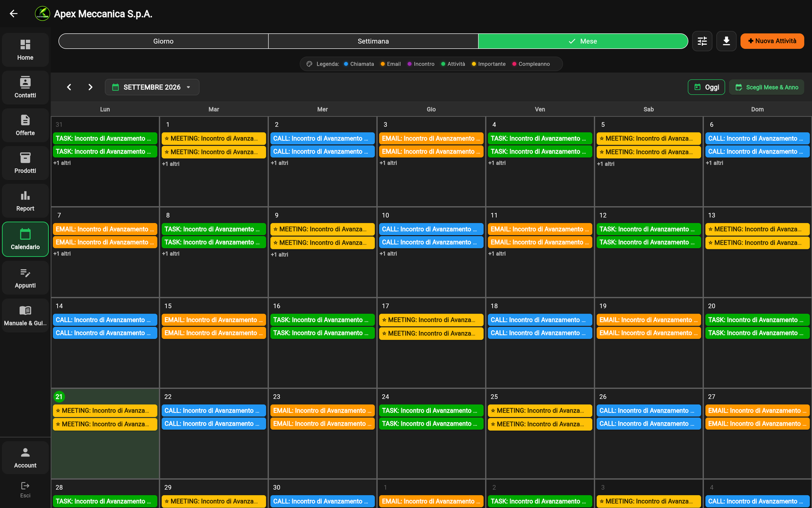Open the Appunti notes section
812x508 pixels.
click(25, 278)
